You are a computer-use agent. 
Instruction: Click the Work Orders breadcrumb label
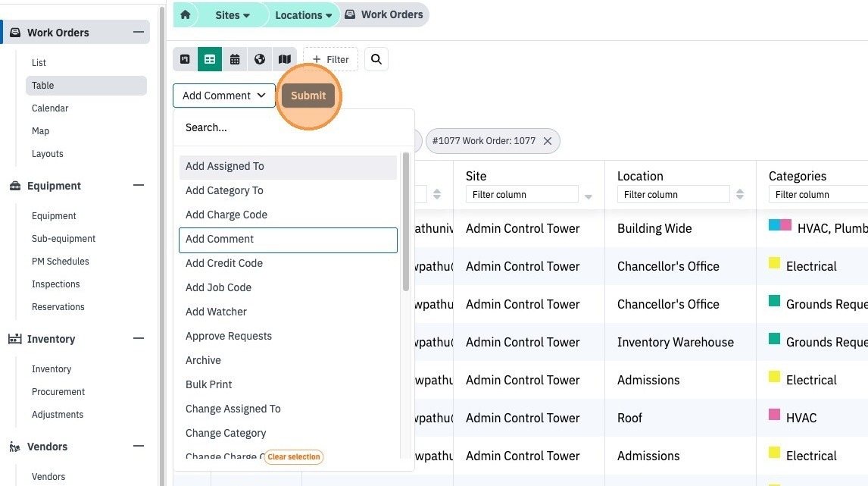(392, 14)
